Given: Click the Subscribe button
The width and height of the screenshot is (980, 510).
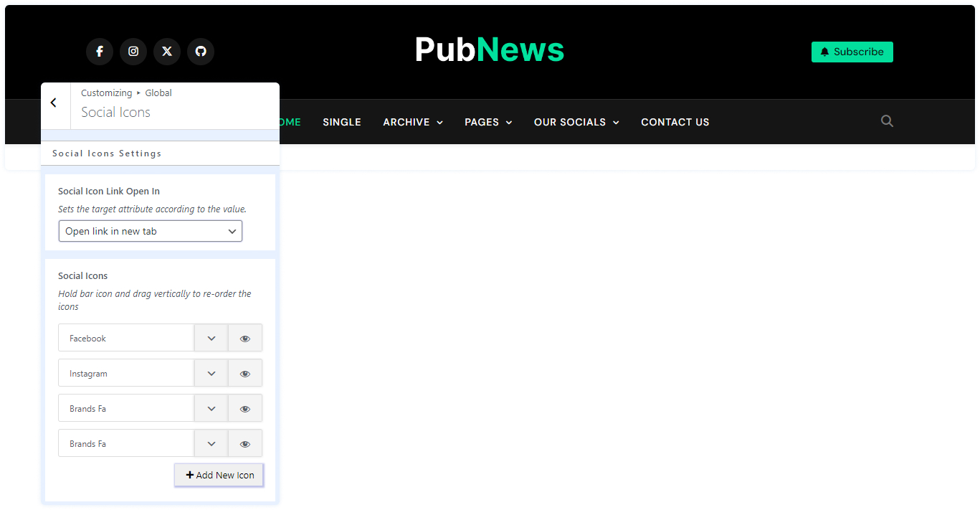Looking at the screenshot, I should [x=852, y=52].
